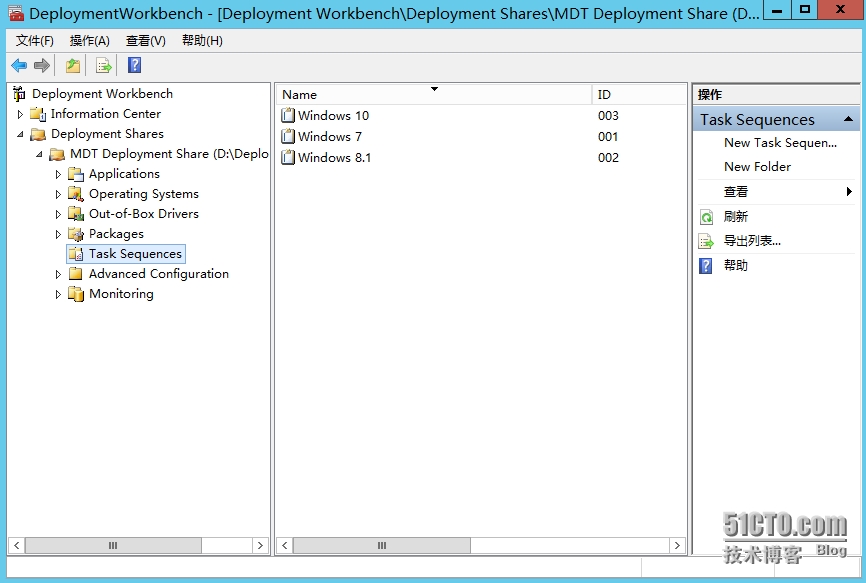Image resolution: width=866 pixels, height=583 pixels.
Task: Sort list by ID column header
Action: point(639,94)
